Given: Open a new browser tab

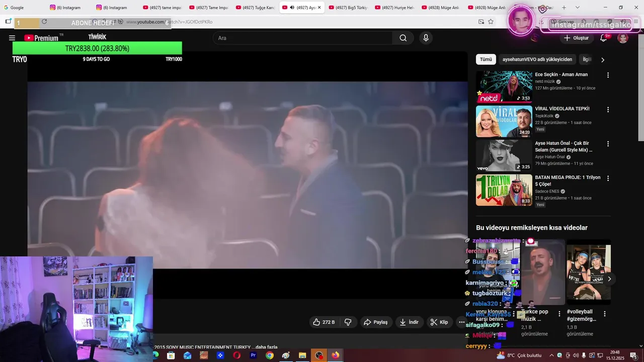Looking at the screenshot, I should pos(564,8).
